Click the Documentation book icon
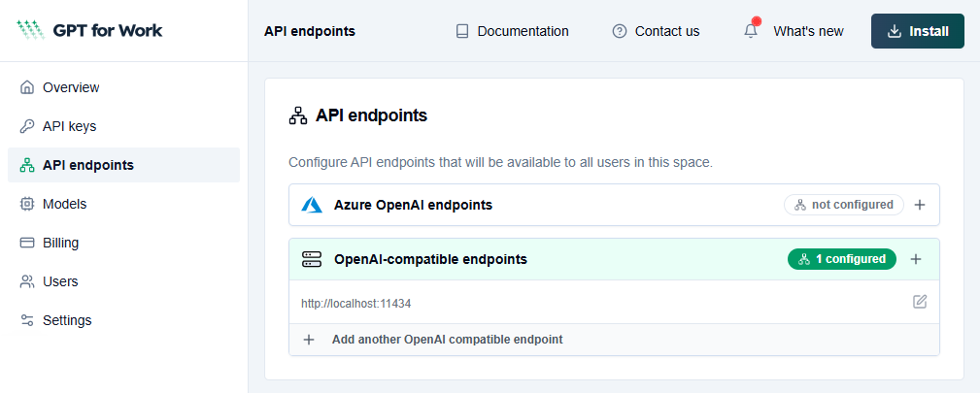 (462, 31)
